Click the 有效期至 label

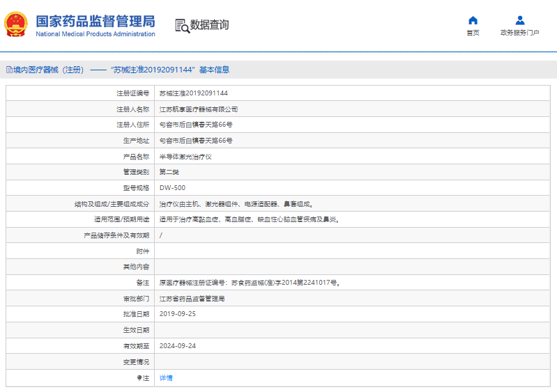136,346
